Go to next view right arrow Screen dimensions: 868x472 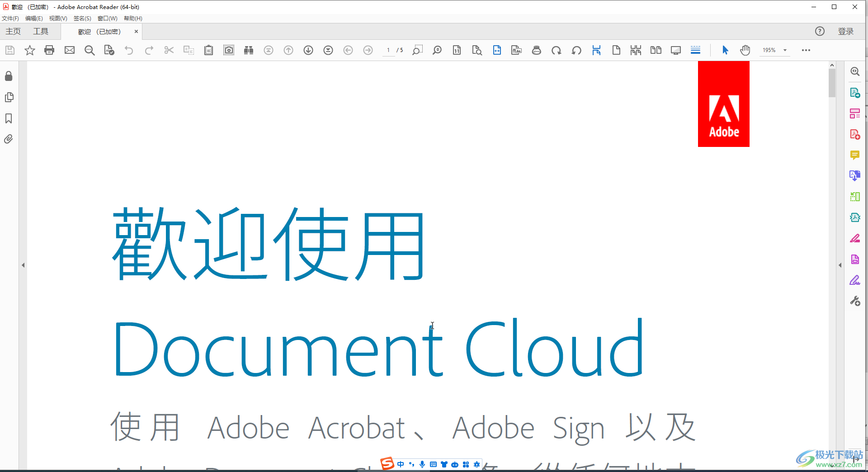(x=368, y=50)
